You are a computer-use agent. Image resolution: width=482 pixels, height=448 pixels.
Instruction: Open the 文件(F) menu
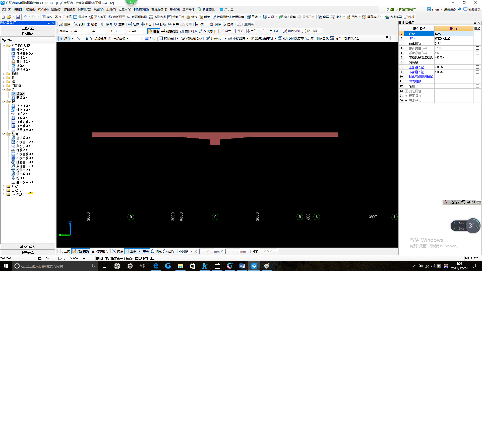coord(7,10)
